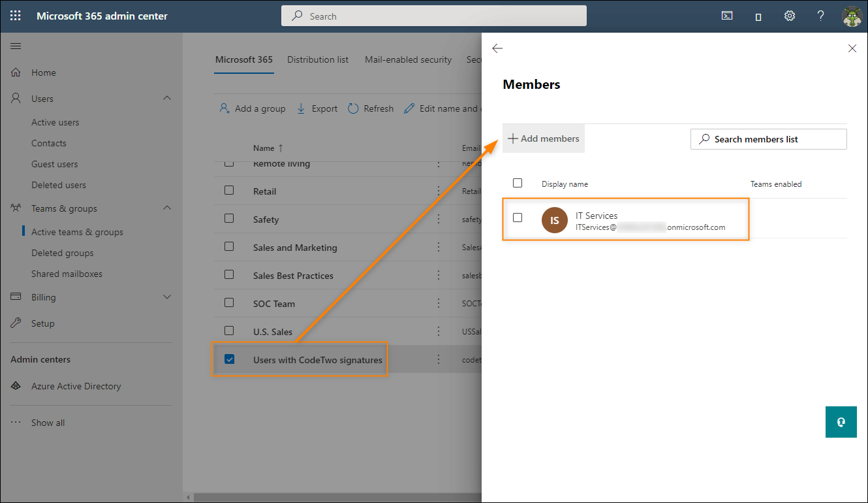Open Contacts in sidebar
This screenshot has height=503, width=868.
[49, 143]
